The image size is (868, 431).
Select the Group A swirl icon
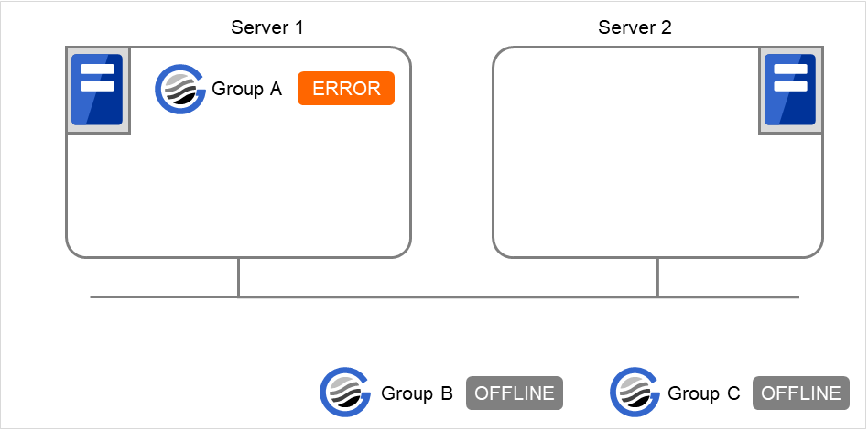[179, 89]
